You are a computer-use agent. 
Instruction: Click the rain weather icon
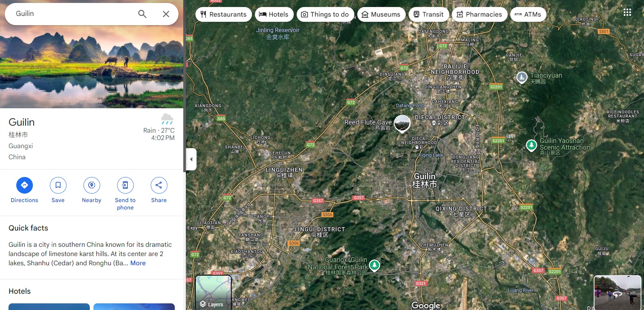(x=167, y=119)
